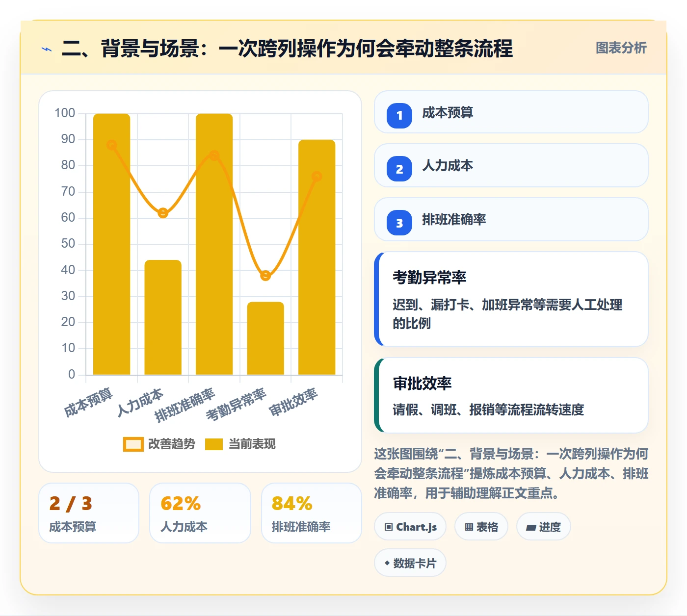This screenshot has height=616, width=687.
Task: Click the 排班准确率 x-axis label
Action: pos(185,405)
